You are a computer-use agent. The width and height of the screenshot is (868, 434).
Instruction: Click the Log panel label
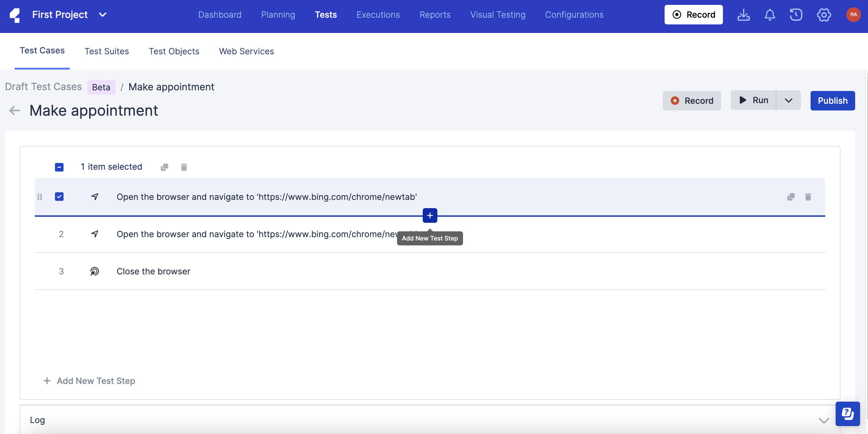click(37, 420)
